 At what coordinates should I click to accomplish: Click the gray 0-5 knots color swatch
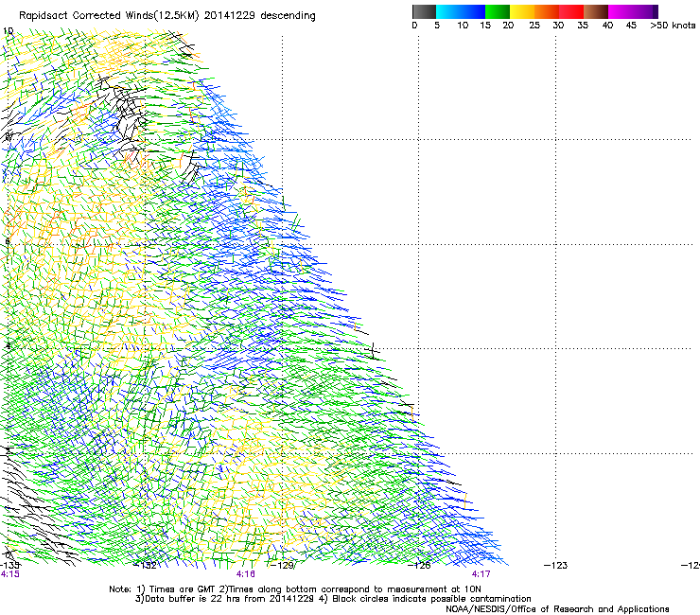[424, 11]
